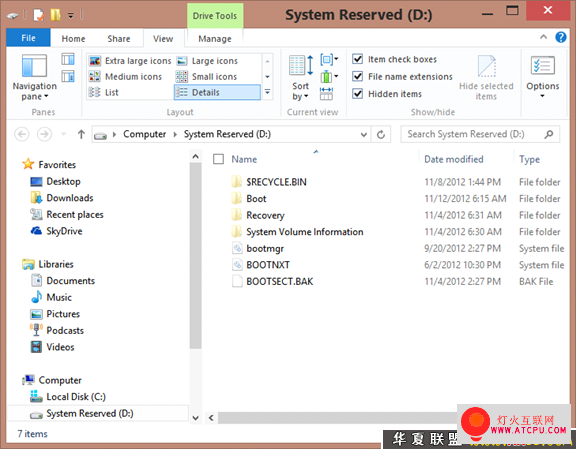Click the Properties quick access icon

(x=38, y=15)
